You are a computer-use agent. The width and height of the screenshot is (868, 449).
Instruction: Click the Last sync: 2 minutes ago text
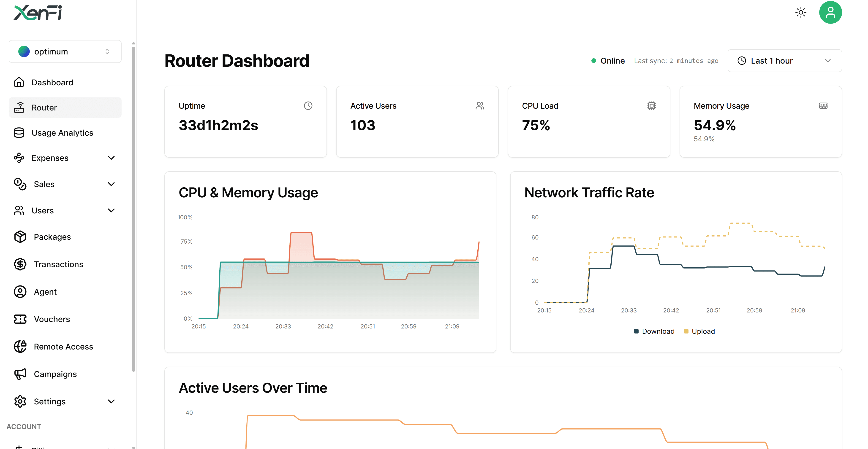tap(676, 61)
